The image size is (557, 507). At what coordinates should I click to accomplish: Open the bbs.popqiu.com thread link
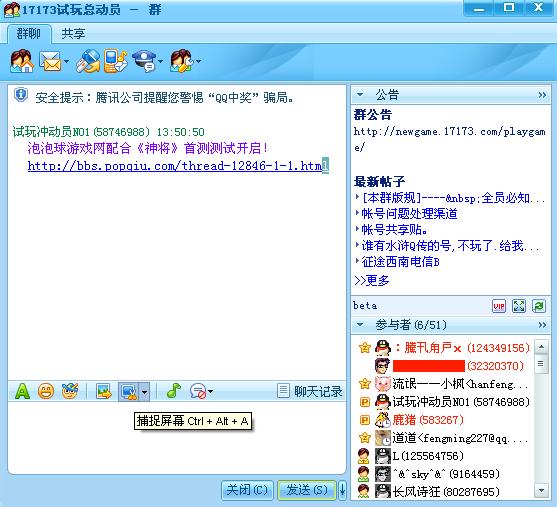click(178, 166)
